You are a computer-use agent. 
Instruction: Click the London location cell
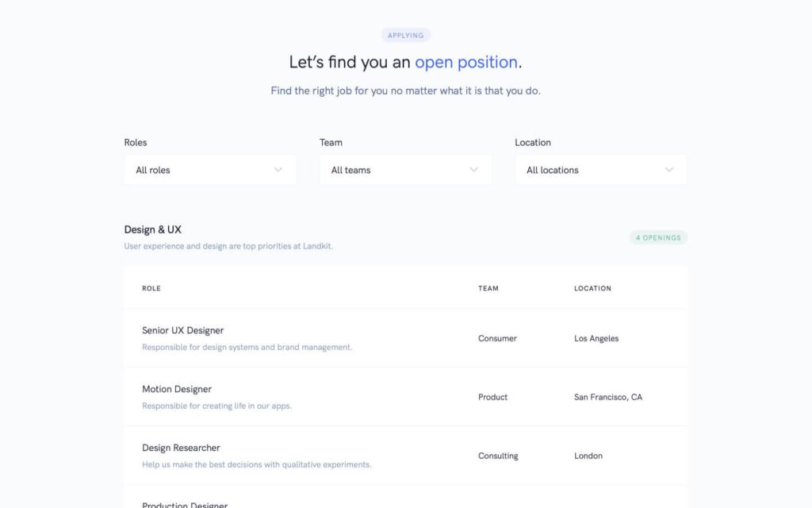[x=588, y=456]
